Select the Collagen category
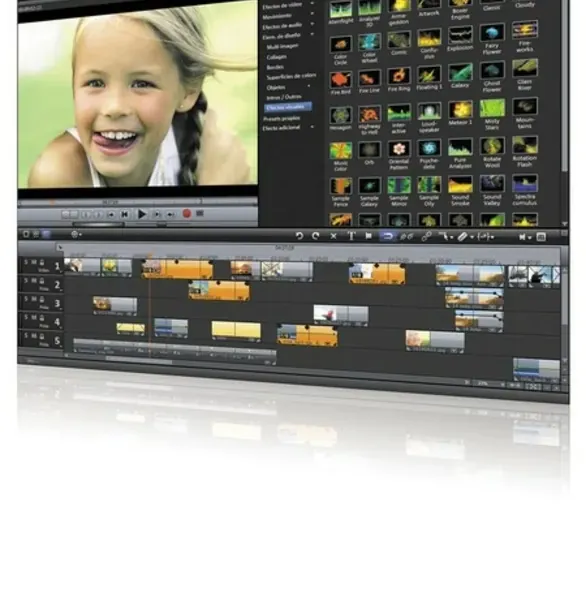Viewport: 586px width, 600px height. [276, 57]
